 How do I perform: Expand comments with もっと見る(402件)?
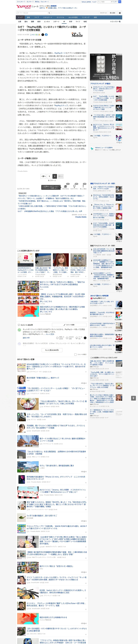tap(52, 350)
